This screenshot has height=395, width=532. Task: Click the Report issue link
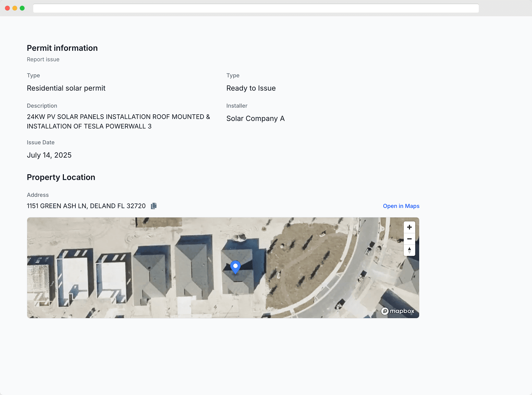coord(43,60)
